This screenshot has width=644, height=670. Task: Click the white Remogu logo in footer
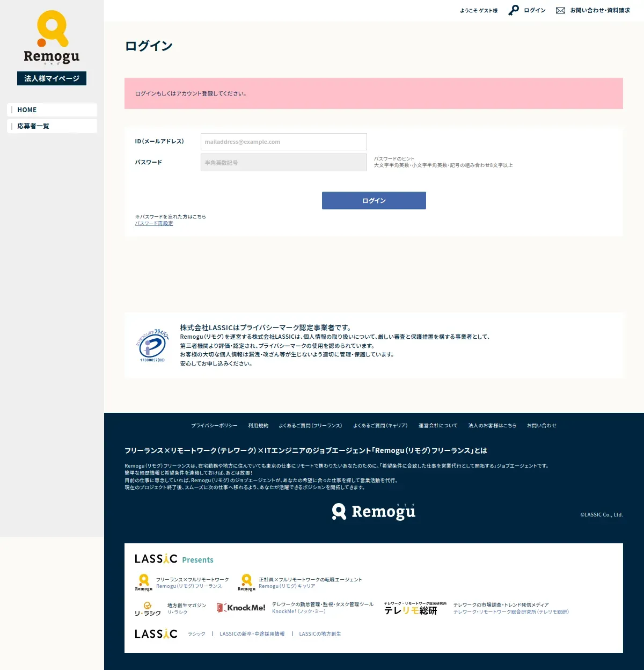pyautogui.click(x=374, y=512)
